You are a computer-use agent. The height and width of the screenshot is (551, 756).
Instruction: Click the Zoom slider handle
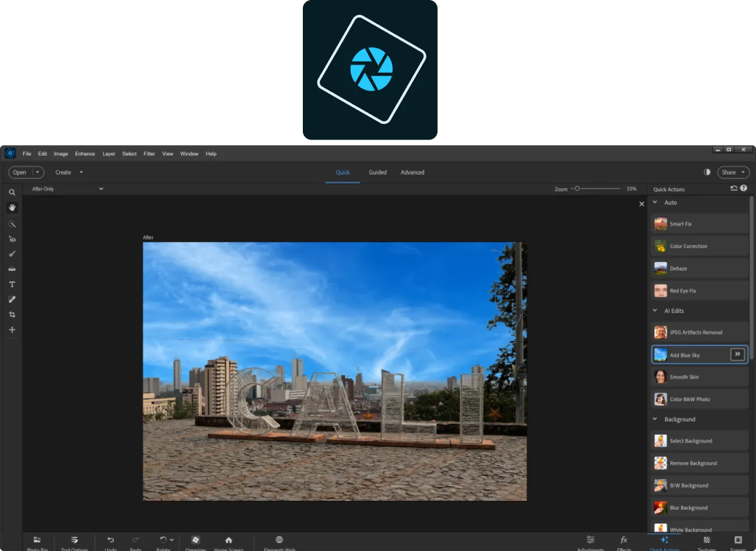click(x=577, y=189)
